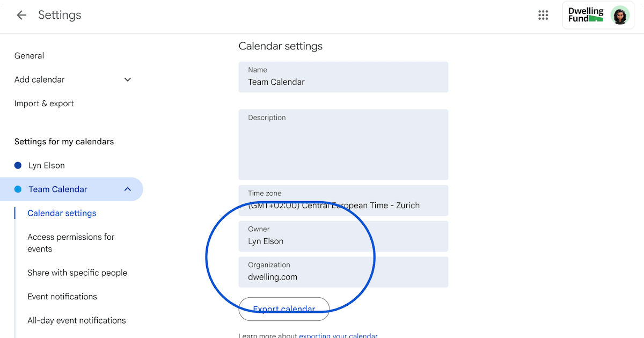Open General settings
The image size is (644, 338).
pyautogui.click(x=30, y=56)
